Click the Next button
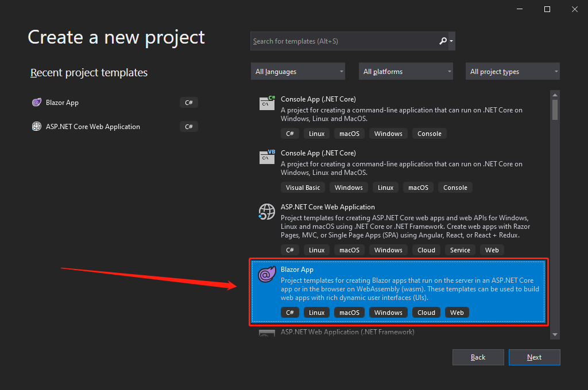 click(x=534, y=357)
